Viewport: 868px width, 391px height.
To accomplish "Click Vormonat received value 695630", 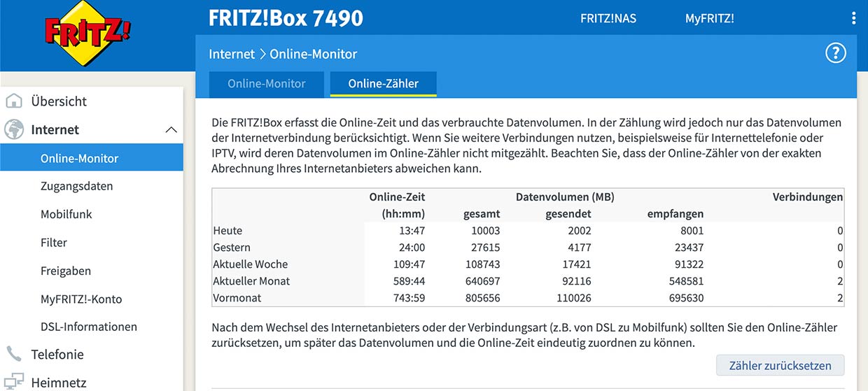I will (x=686, y=298).
